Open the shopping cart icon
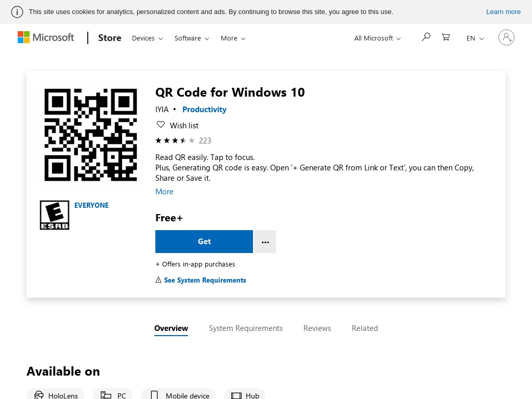532x399 pixels. click(x=445, y=37)
